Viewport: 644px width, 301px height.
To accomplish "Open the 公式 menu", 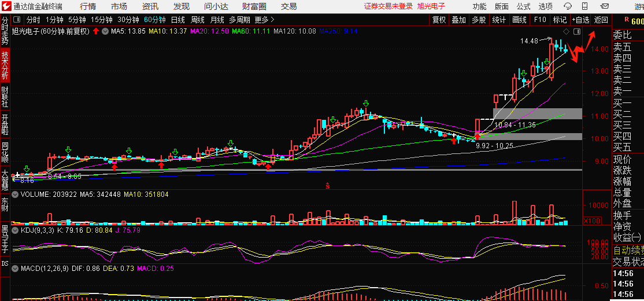I will coord(524,6).
